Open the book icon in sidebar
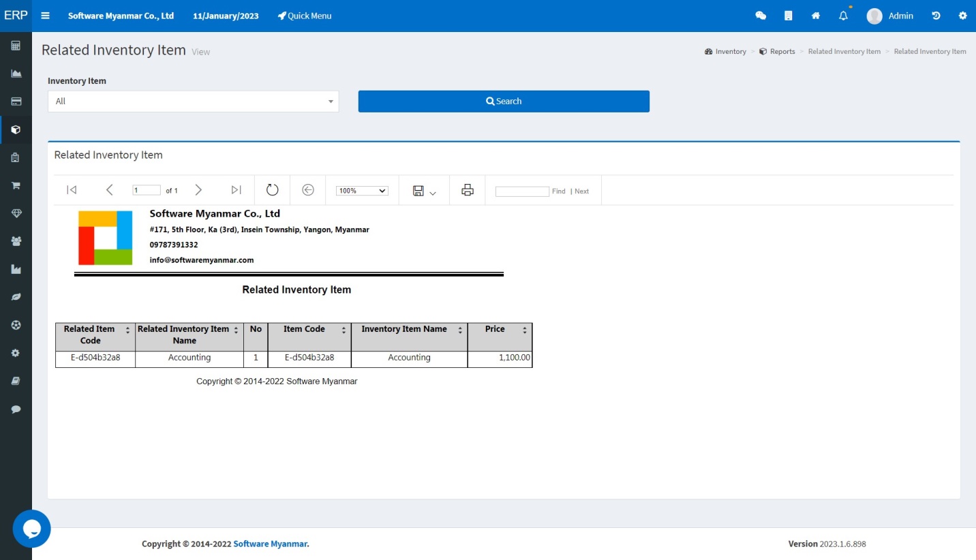 (x=16, y=381)
